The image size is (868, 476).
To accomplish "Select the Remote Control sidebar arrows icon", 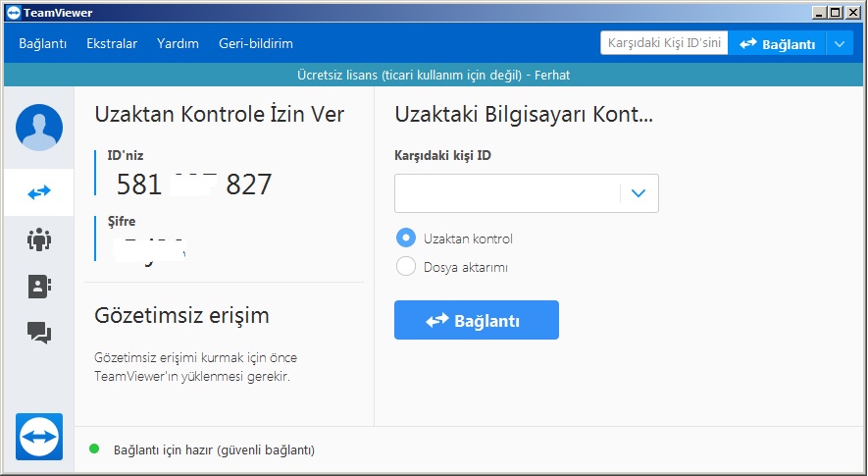I will tap(39, 192).
